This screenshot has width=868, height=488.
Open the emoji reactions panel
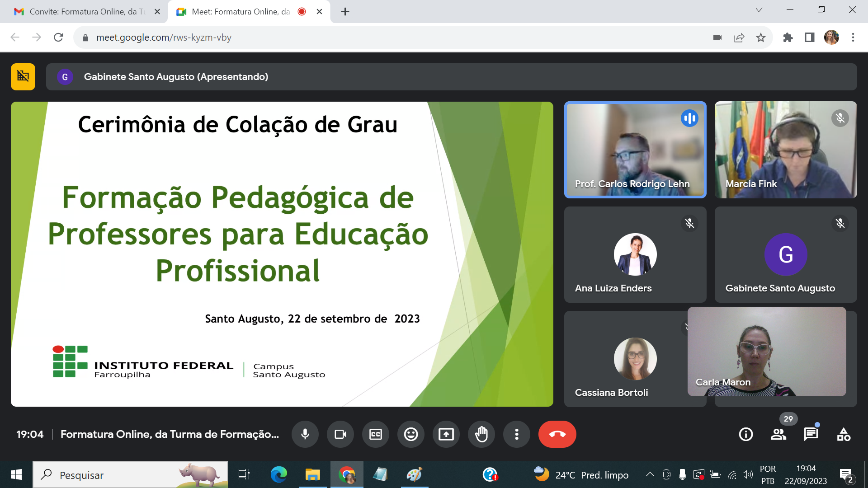point(410,434)
